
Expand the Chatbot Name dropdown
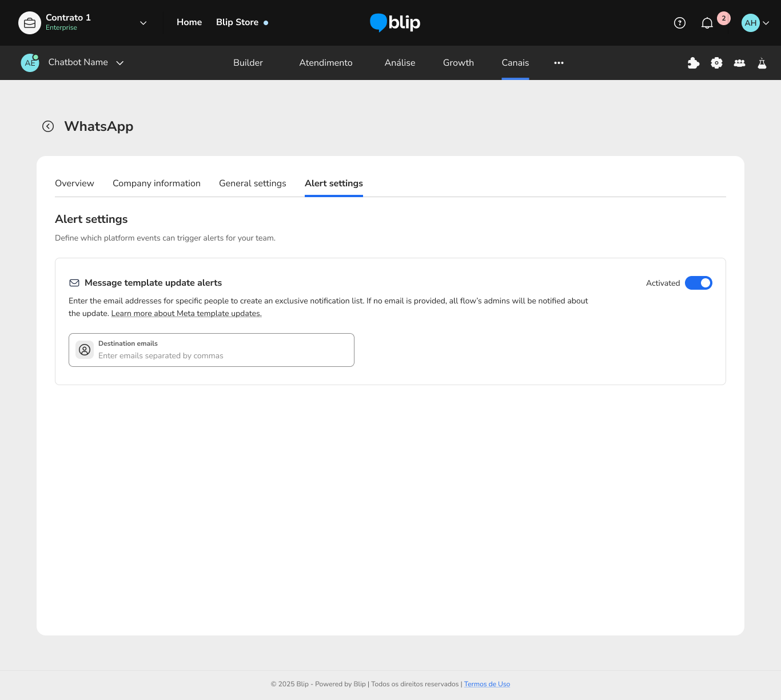(x=120, y=63)
